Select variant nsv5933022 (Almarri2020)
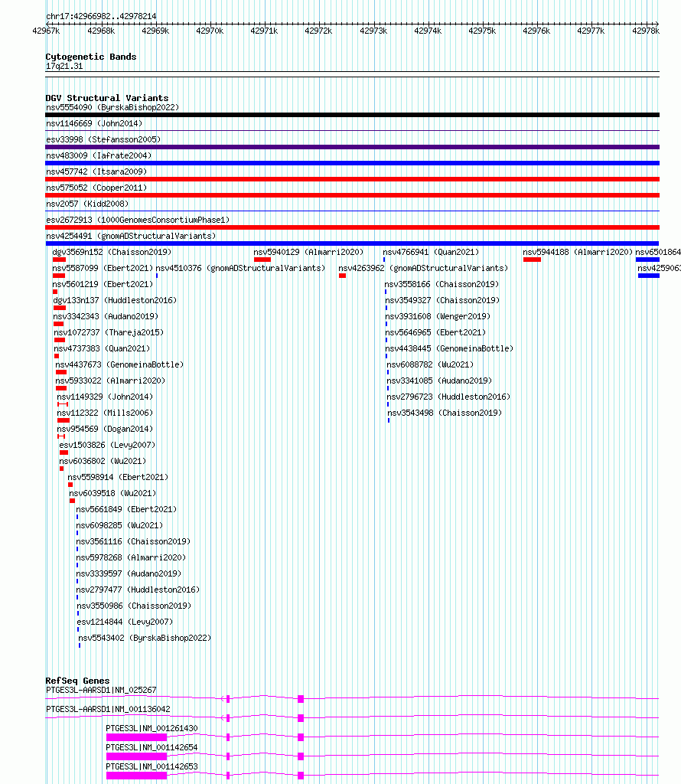 [x=110, y=381]
